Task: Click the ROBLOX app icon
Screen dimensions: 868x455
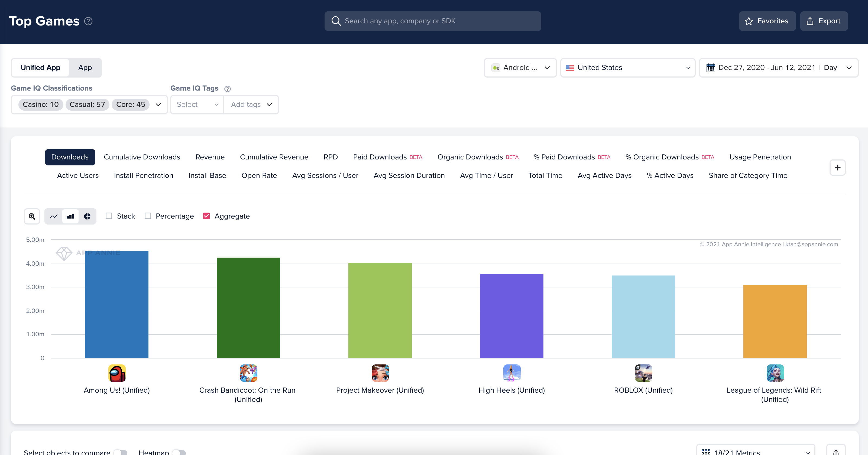Action: (643, 373)
